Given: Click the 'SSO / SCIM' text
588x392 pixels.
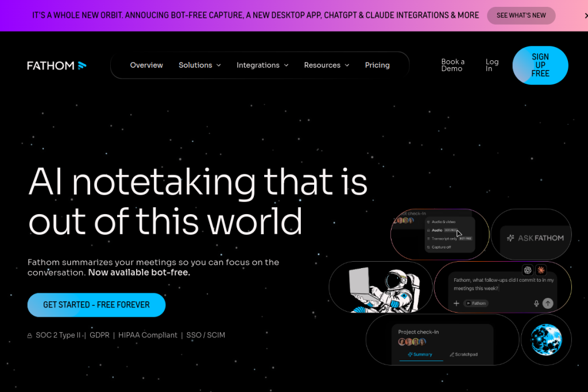Looking at the screenshot, I should pos(206,335).
